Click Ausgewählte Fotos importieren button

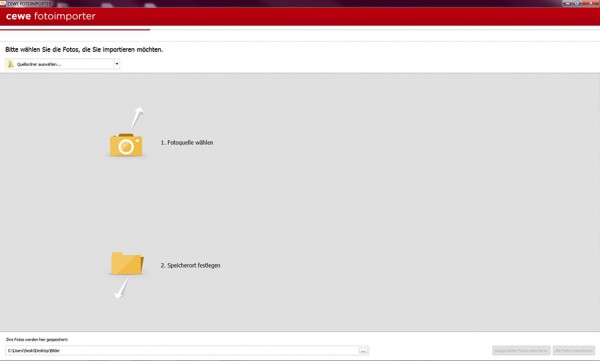tap(521, 350)
